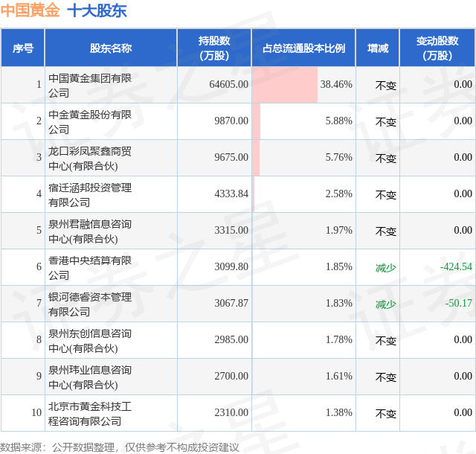
Task: Click the 持股数(万股) column header
Action: (x=214, y=48)
